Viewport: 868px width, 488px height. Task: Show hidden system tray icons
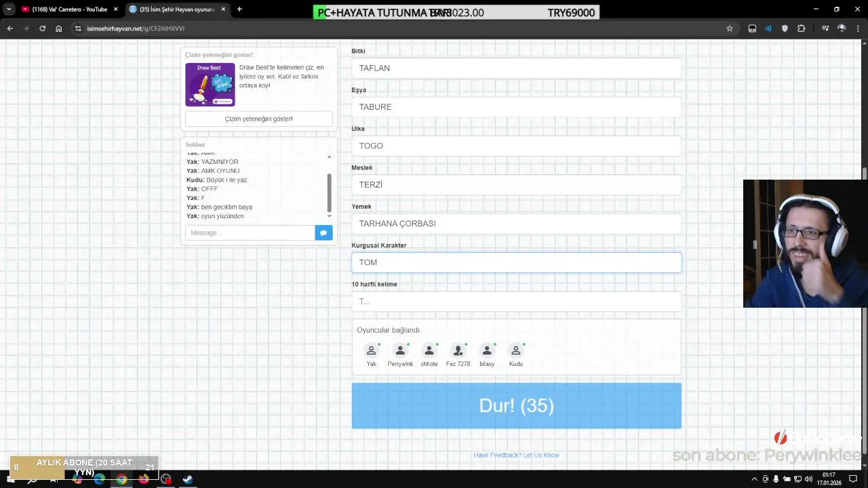click(x=756, y=479)
